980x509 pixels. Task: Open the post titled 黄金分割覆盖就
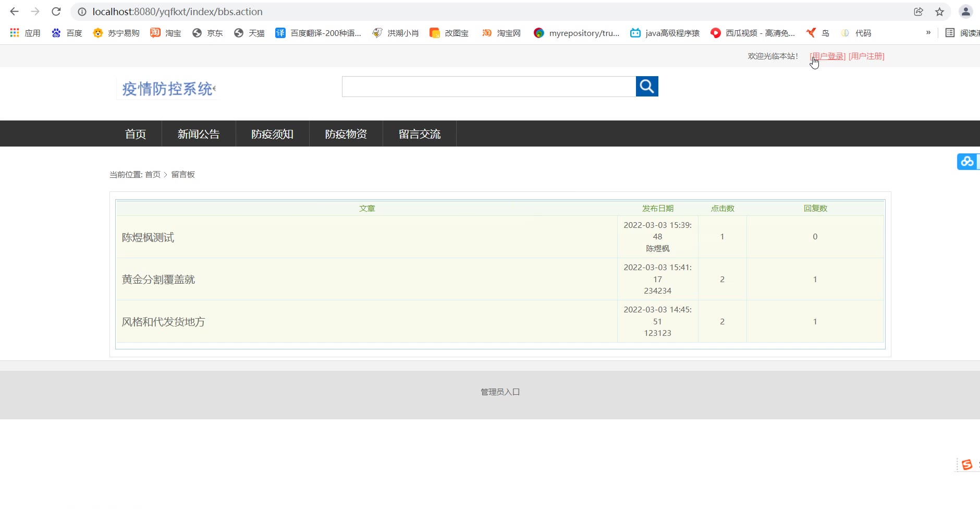tap(158, 280)
